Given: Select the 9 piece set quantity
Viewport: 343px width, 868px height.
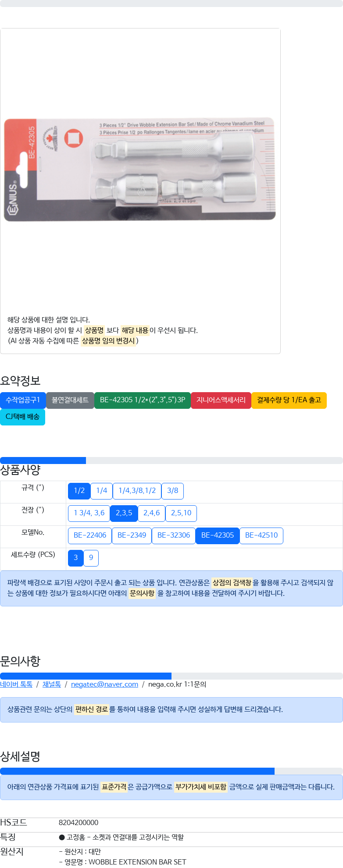Looking at the screenshot, I should [91, 558].
